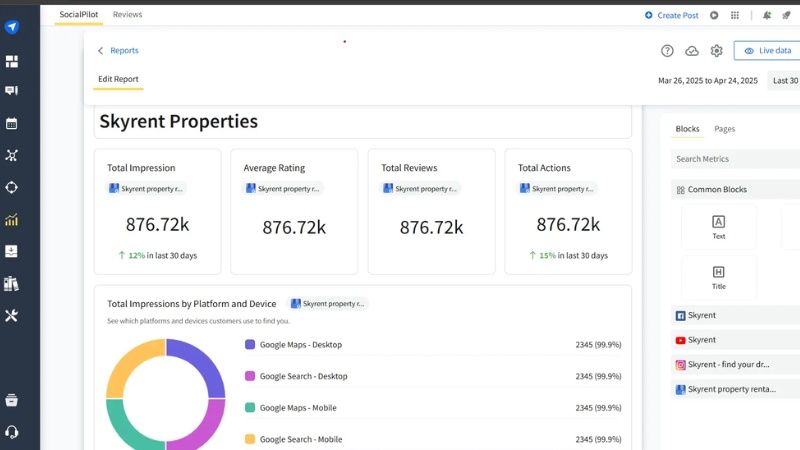Open the dashboard grid icon in sidebar
Screen dimensions: 800x450
tap(12, 61)
